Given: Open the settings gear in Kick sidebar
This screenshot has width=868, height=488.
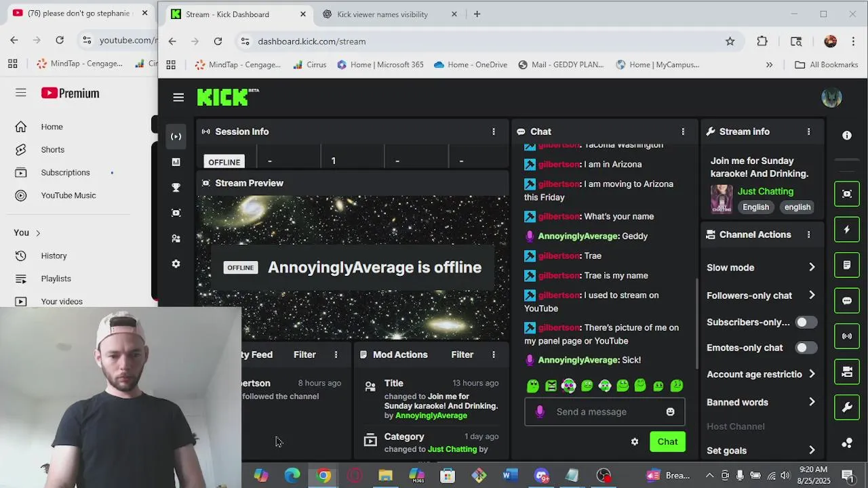Looking at the screenshot, I should [x=176, y=264].
